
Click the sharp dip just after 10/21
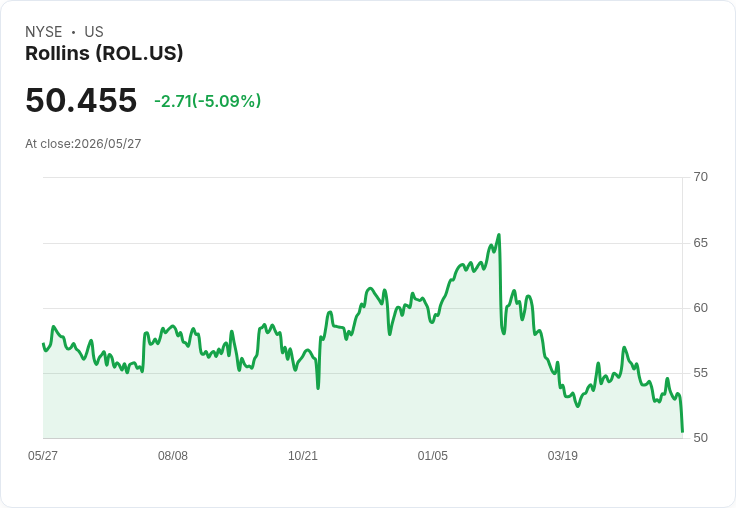[318, 388]
